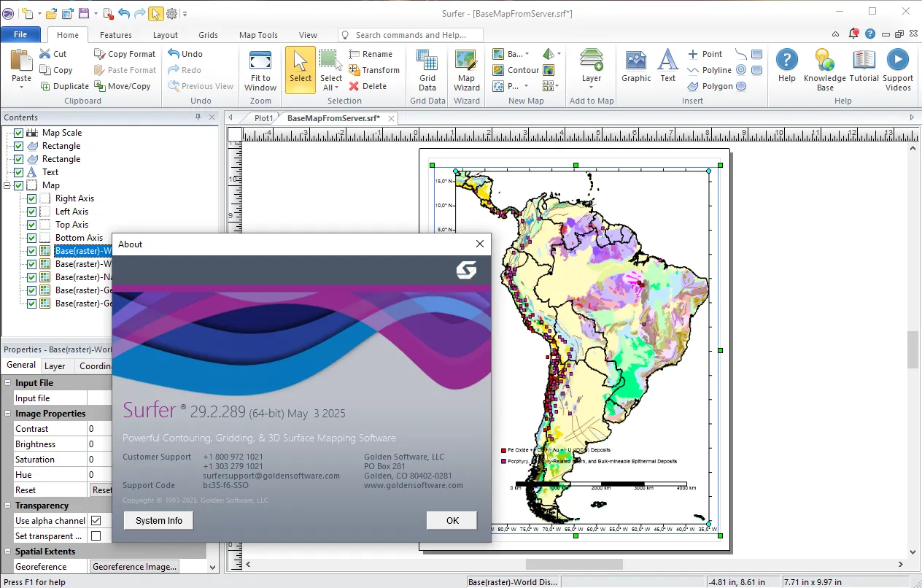This screenshot has width=922, height=588.
Task: Toggle the Use alpha channel checkbox
Action: tap(96, 521)
